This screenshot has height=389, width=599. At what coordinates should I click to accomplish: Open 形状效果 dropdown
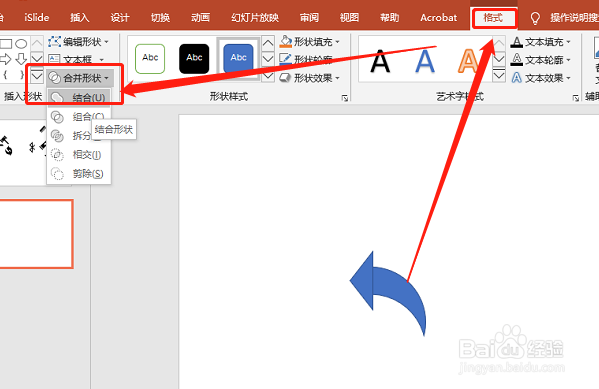(x=310, y=78)
